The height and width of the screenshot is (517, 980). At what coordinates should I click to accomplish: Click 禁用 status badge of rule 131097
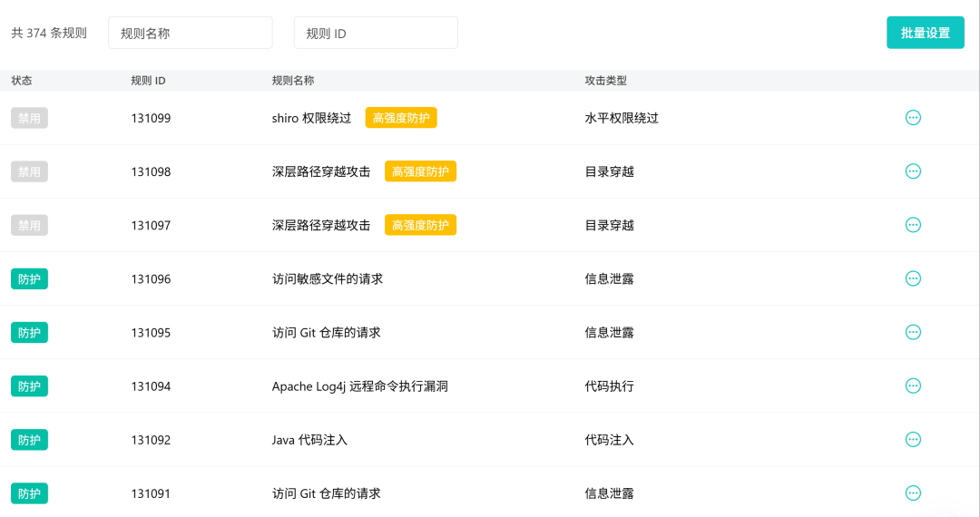29,226
